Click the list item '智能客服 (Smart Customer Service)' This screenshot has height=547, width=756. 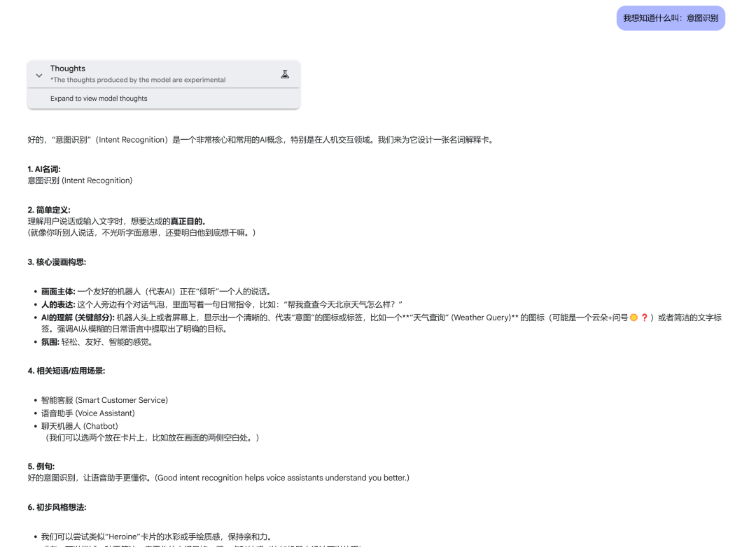(x=104, y=401)
